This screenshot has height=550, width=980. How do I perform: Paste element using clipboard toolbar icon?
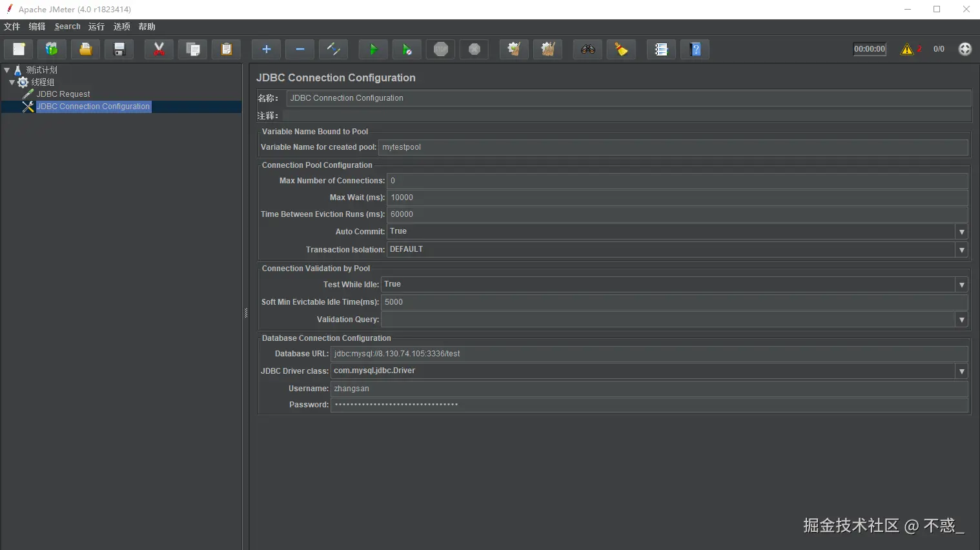point(226,49)
